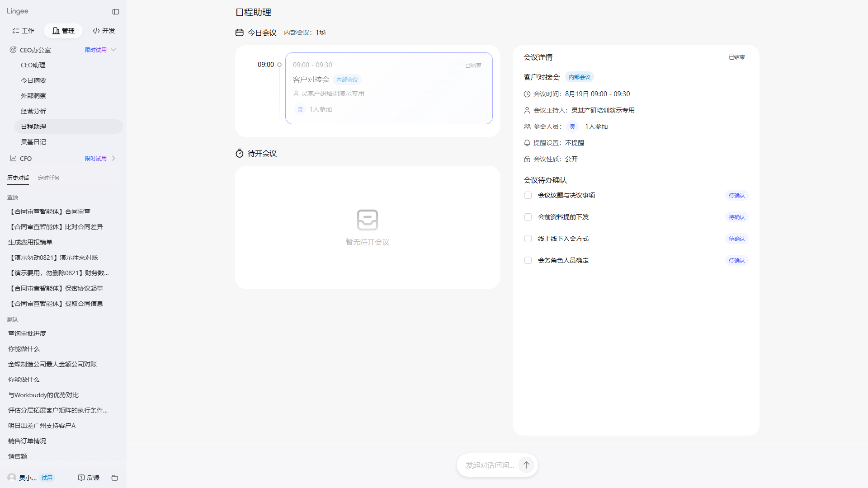Click the send arrow button
Image resolution: width=868 pixels, height=488 pixels.
tap(526, 465)
